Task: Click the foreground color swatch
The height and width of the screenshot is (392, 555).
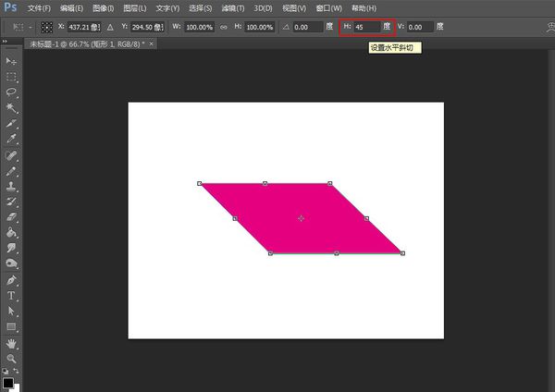Action: (x=8, y=382)
